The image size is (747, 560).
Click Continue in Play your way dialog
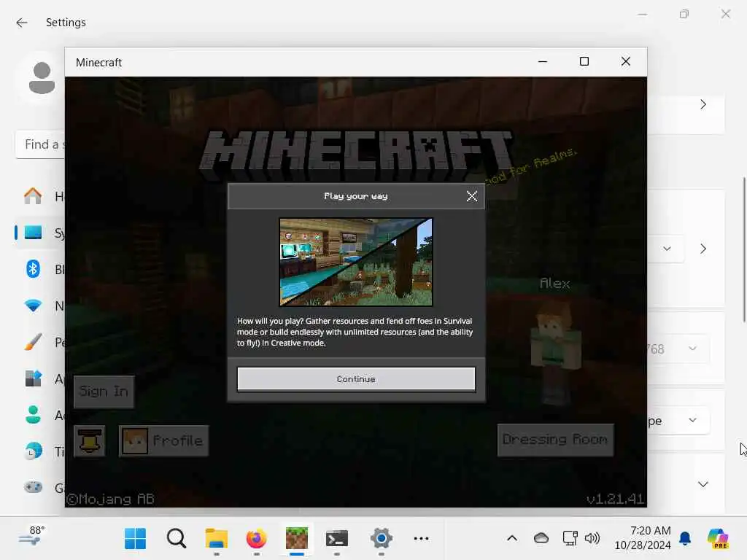[x=356, y=379]
